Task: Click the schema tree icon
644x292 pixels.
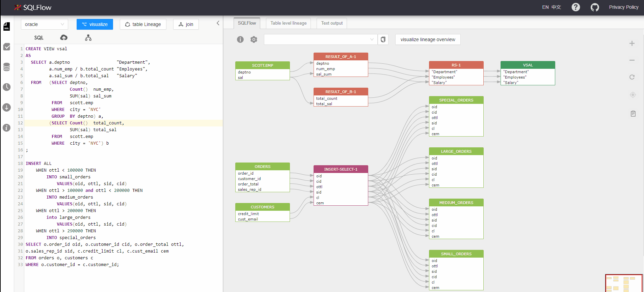Action: pos(88,37)
